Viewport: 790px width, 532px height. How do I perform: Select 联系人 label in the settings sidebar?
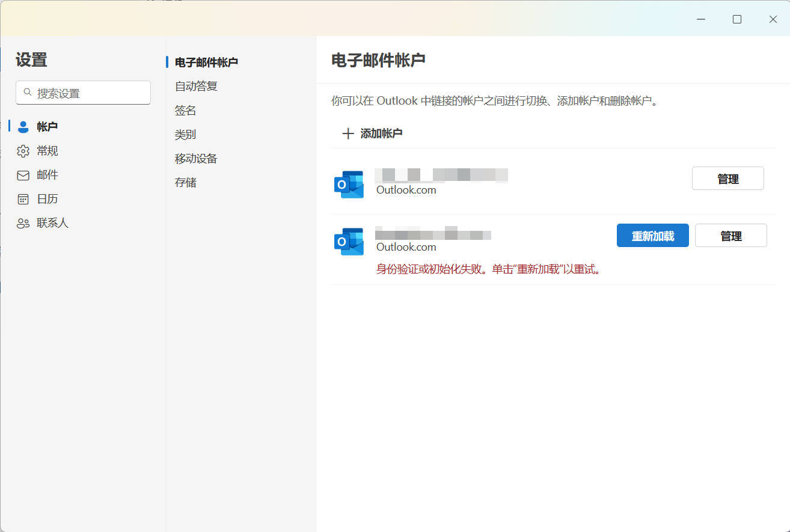coord(53,223)
